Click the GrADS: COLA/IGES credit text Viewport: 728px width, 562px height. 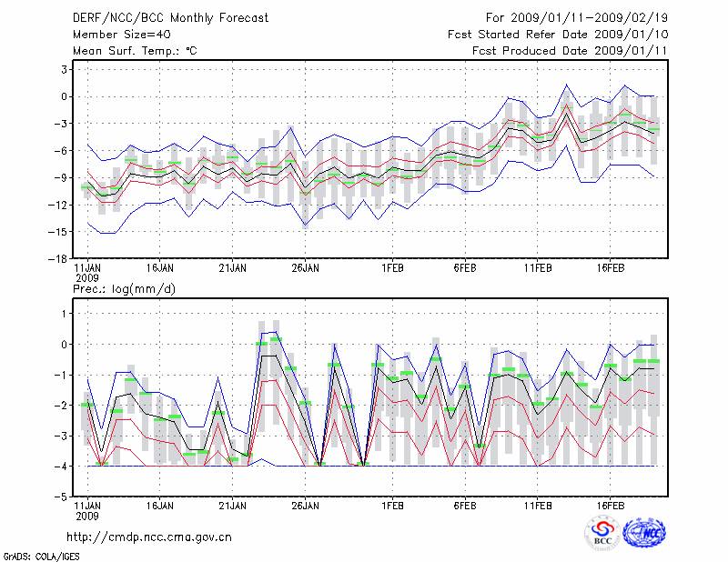[41, 555]
